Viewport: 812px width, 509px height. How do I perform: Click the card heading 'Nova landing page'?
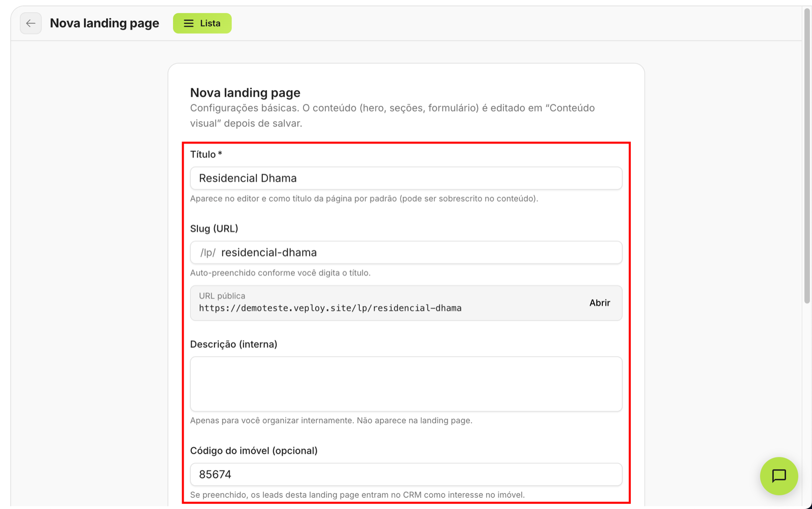click(245, 92)
